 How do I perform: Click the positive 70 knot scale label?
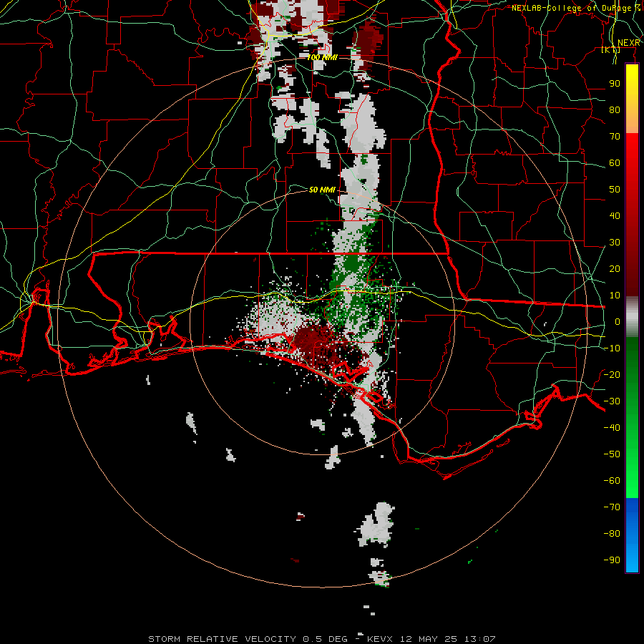[615, 137]
